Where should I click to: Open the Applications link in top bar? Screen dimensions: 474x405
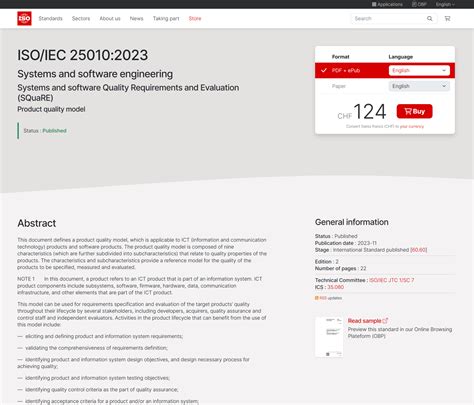(x=387, y=4)
